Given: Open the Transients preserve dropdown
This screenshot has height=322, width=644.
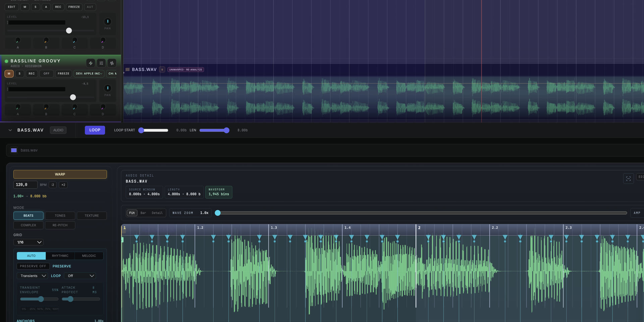Looking at the screenshot, I should (x=33, y=276).
